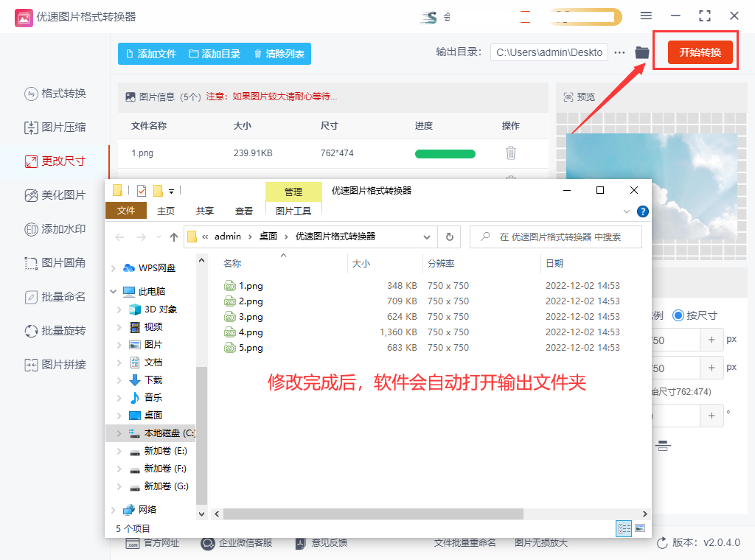Open the 格式转换 format conversion tool
This screenshot has height=560, width=755.
55,94
